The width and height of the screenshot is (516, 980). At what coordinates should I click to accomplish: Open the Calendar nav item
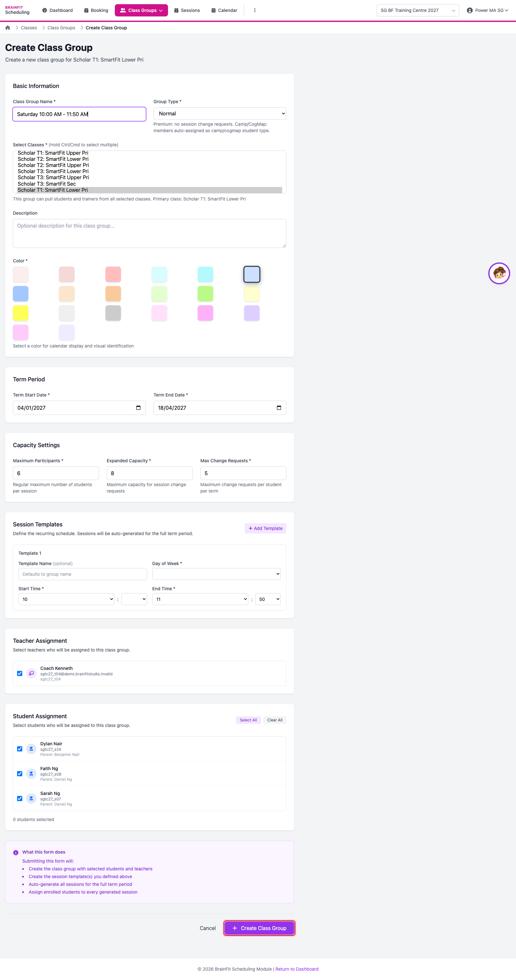pos(224,10)
